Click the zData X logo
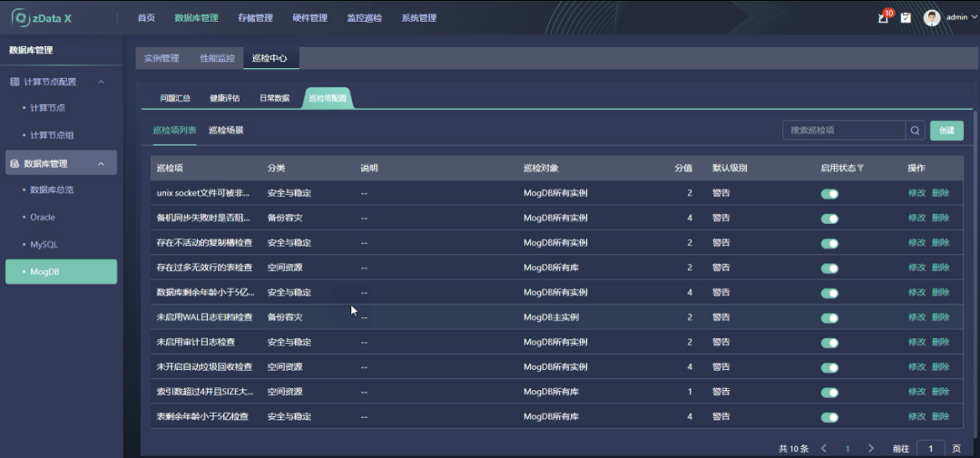Viewport: 980px width, 458px height. coord(42,17)
